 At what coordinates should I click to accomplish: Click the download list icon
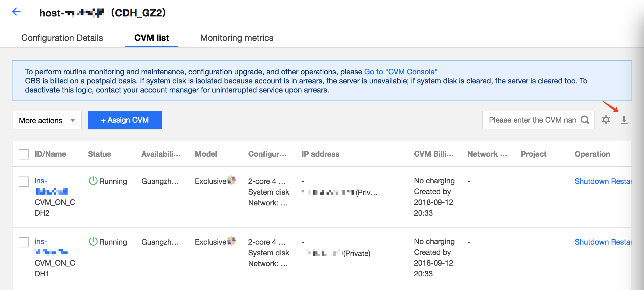pos(624,120)
